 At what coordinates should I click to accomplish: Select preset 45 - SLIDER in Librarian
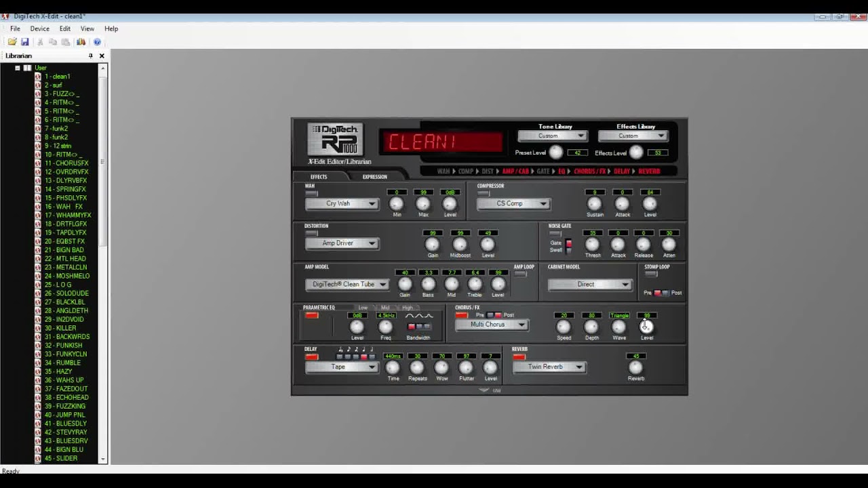click(61, 458)
